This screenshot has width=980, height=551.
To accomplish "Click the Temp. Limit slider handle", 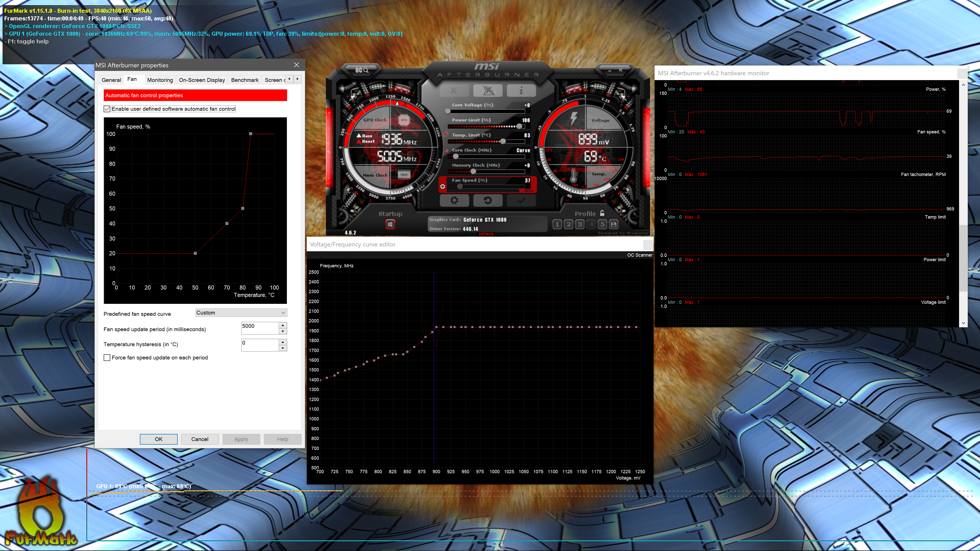I will 503,142.
